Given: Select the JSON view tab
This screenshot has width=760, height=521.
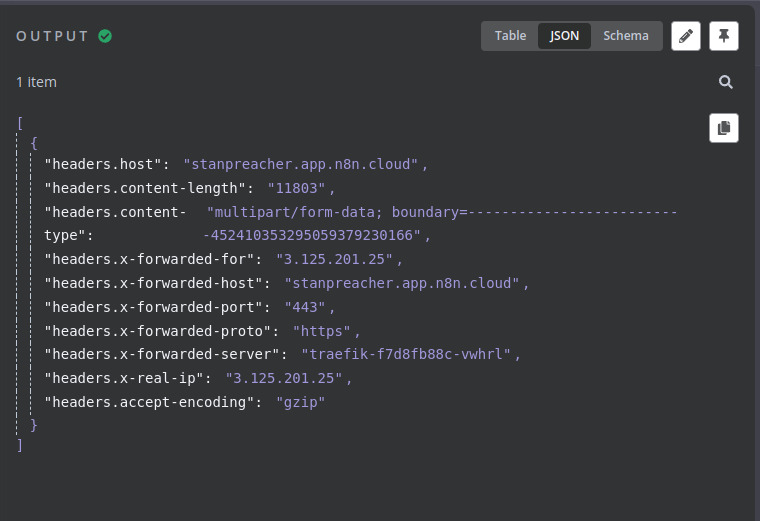Looking at the screenshot, I should [x=564, y=36].
